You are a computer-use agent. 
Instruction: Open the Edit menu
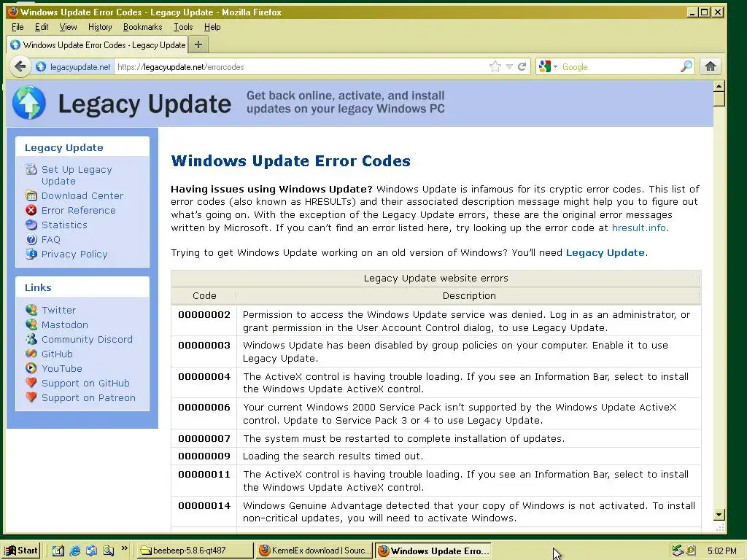(x=42, y=27)
